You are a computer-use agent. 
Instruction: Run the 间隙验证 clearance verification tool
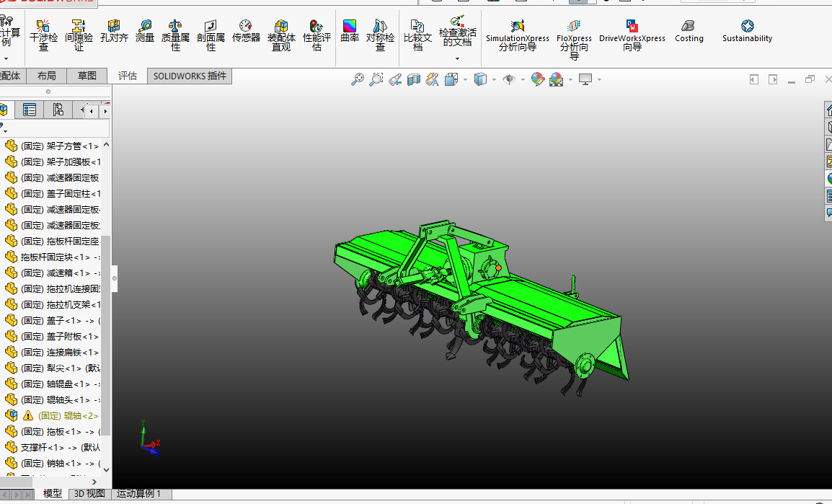(79, 35)
